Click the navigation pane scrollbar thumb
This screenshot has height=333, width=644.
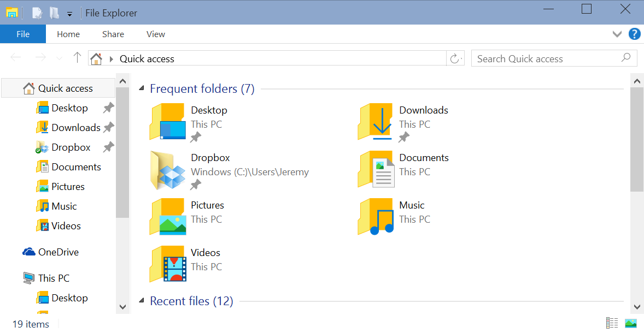(122, 153)
